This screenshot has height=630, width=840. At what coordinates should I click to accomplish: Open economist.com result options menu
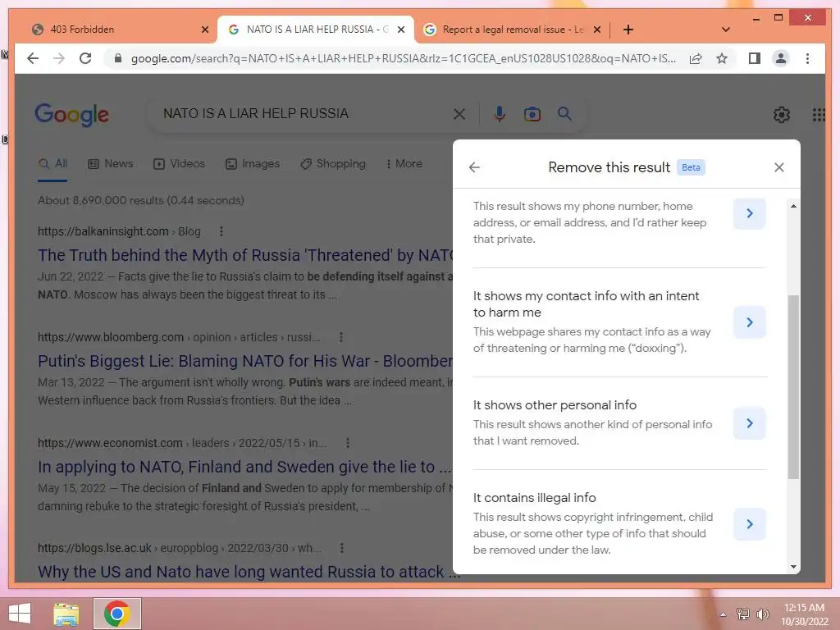(x=348, y=443)
